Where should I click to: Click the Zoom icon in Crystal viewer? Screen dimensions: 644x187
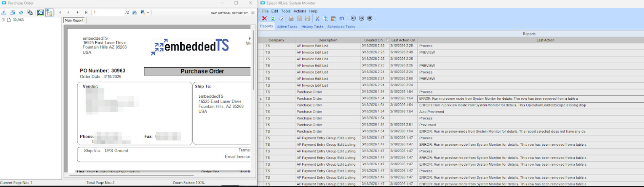[143, 13]
